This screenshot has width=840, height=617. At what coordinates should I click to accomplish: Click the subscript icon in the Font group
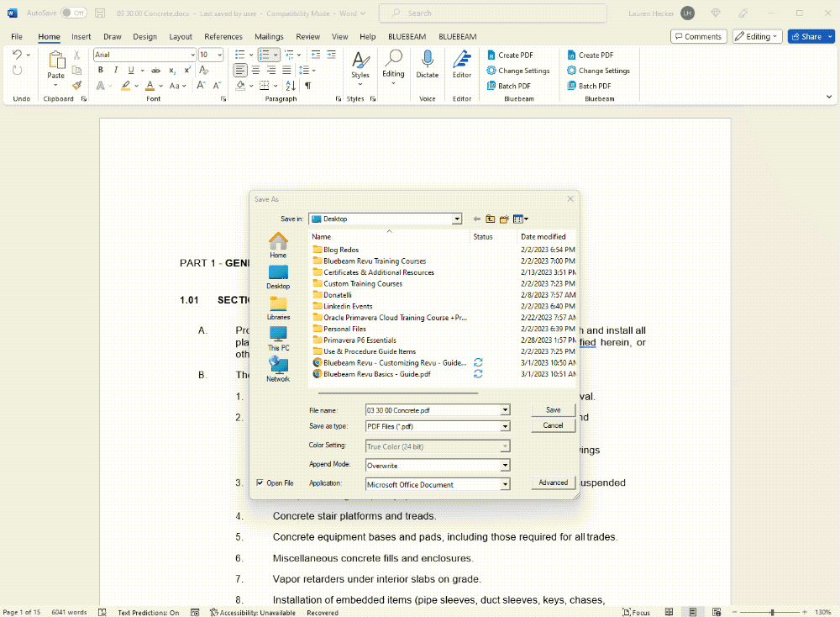[x=172, y=70]
